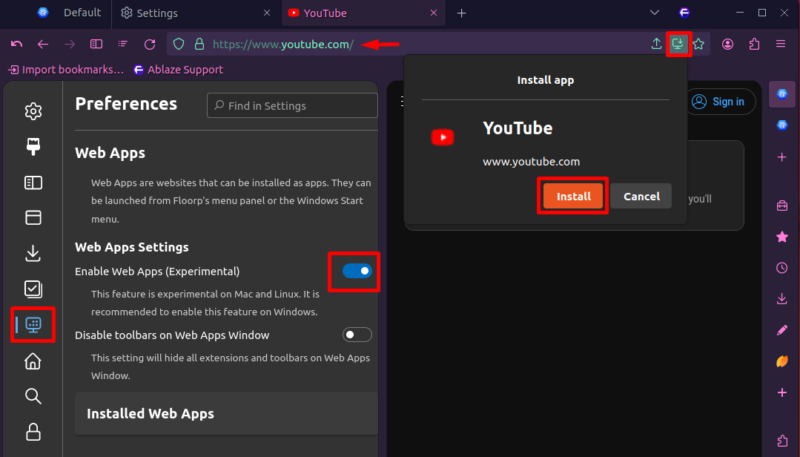800x457 pixels.
Task: Open a new tab with plus button
Action: click(462, 13)
